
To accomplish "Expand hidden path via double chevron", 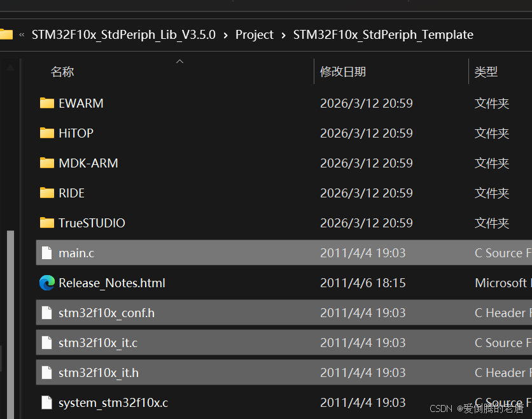I will pos(22,34).
